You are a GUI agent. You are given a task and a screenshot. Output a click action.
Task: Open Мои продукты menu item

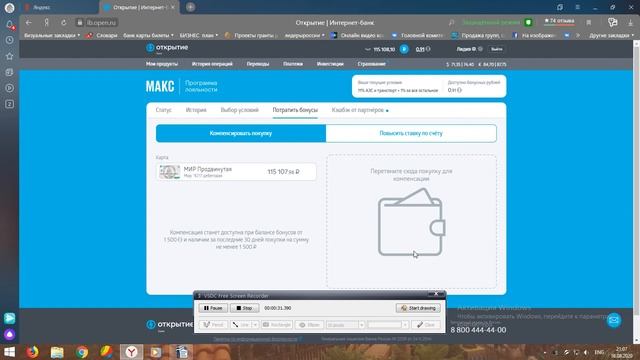point(162,64)
